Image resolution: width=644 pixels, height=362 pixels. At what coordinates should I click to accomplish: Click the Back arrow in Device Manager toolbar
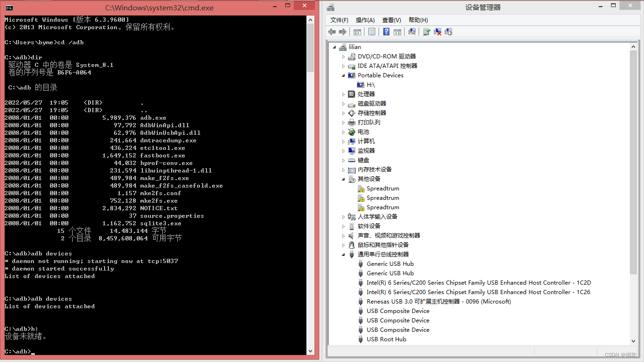(x=332, y=32)
